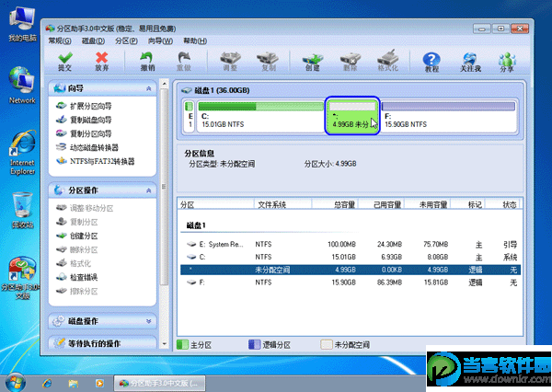Open the 磁盘(D) menu

click(x=93, y=40)
